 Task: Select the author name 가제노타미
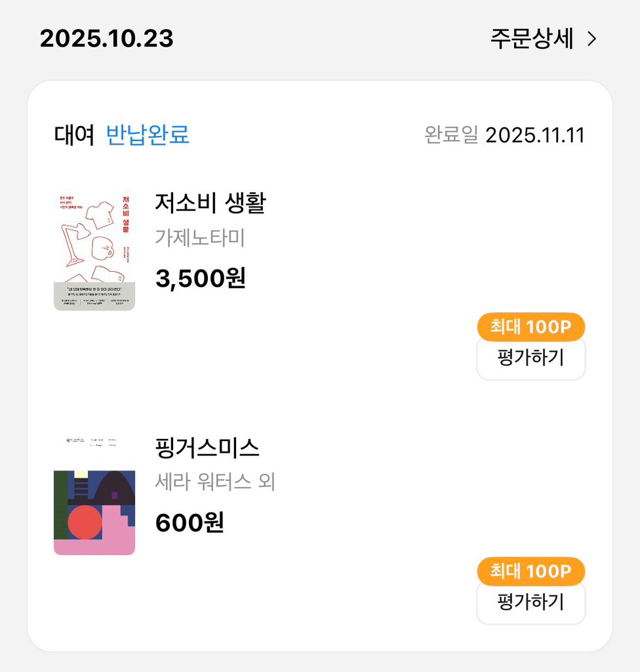pos(200,238)
